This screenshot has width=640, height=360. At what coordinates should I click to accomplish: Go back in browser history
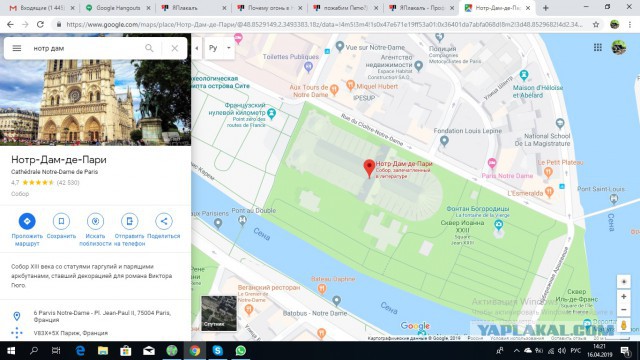point(10,24)
